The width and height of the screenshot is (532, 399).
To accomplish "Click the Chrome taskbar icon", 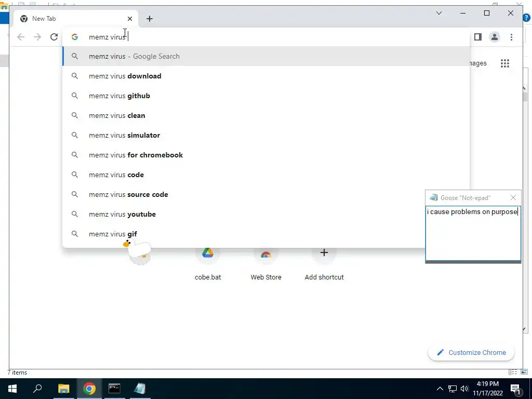I will (89, 389).
